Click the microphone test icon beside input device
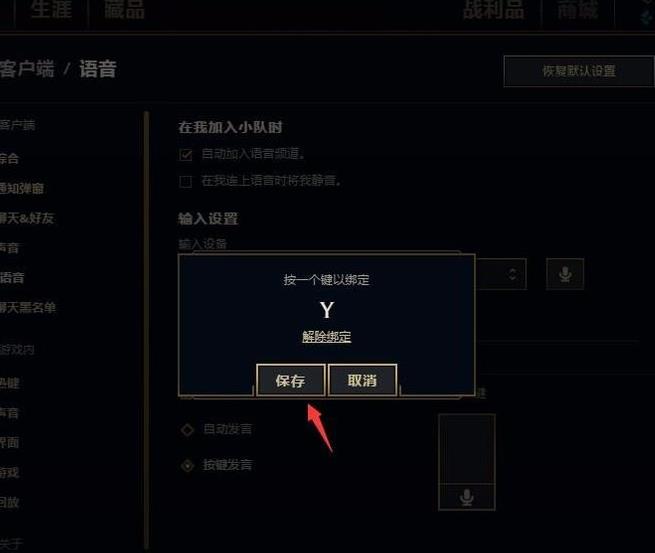The height and width of the screenshot is (553, 655). (565, 274)
